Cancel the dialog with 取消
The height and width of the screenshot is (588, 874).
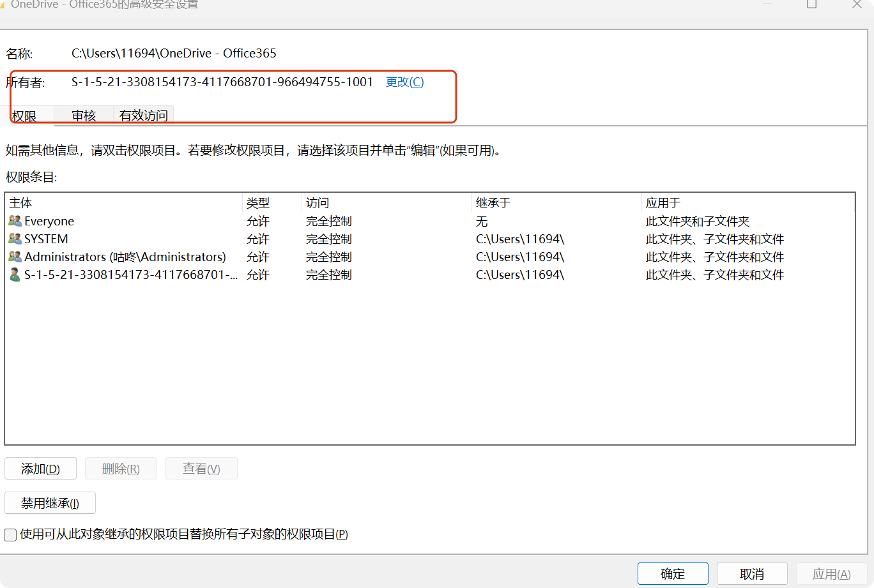click(752, 574)
